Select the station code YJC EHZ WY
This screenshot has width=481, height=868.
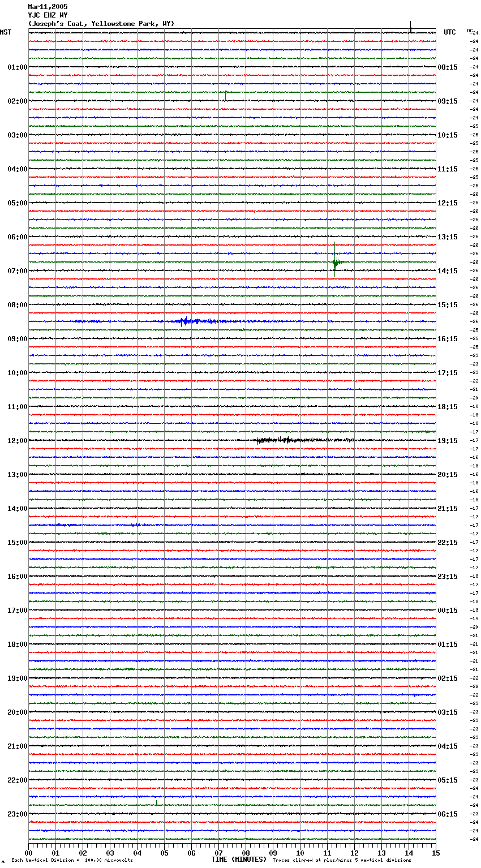pyautogui.click(x=48, y=15)
